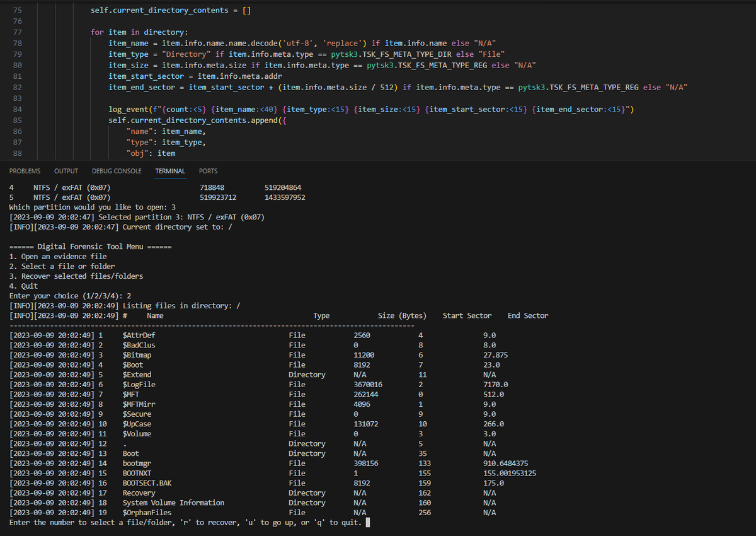Click the 'Size (Bytes)' column header
This screenshot has width=756, height=536.
point(402,315)
